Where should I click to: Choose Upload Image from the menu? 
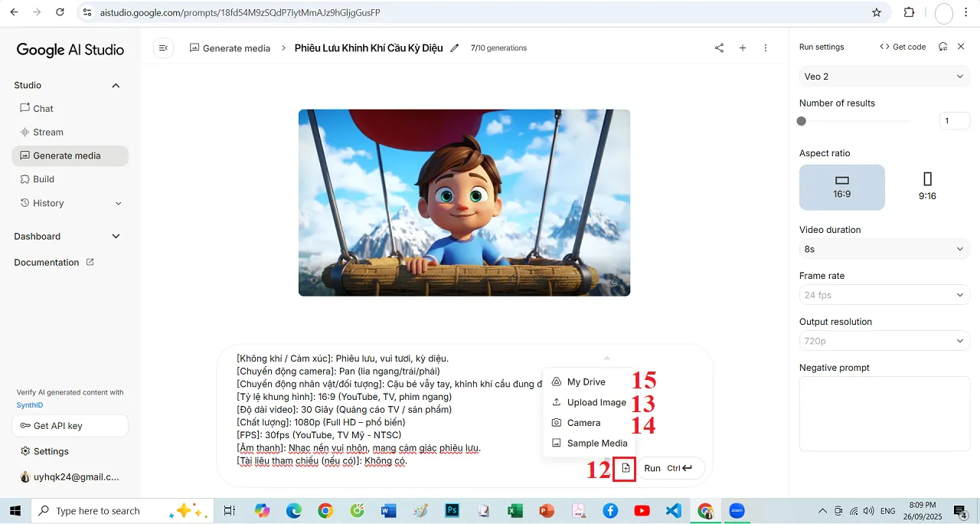click(596, 401)
